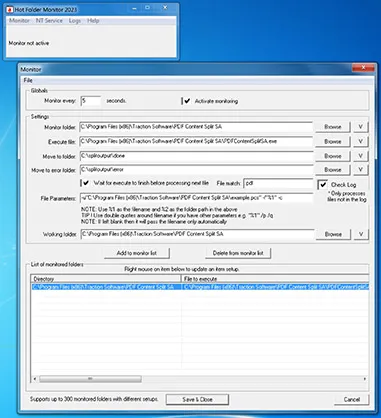Click the left scroll arrow of folder list
The image size is (381, 418).
coord(35,379)
